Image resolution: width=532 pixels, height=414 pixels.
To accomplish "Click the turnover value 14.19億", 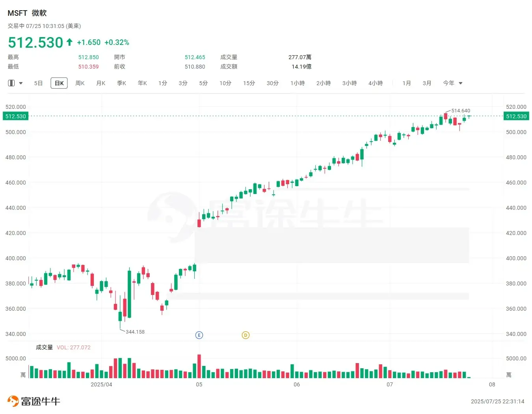I will click(301, 67).
